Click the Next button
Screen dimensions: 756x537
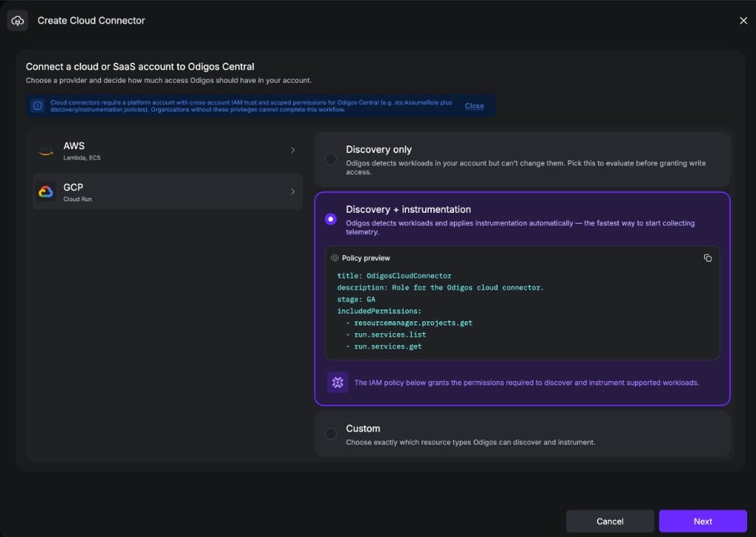[x=703, y=521]
